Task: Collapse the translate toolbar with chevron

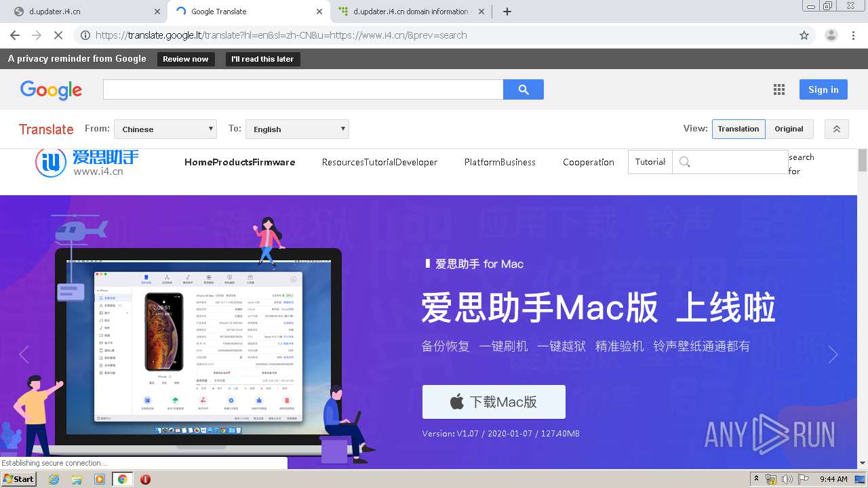Action: coord(837,129)
